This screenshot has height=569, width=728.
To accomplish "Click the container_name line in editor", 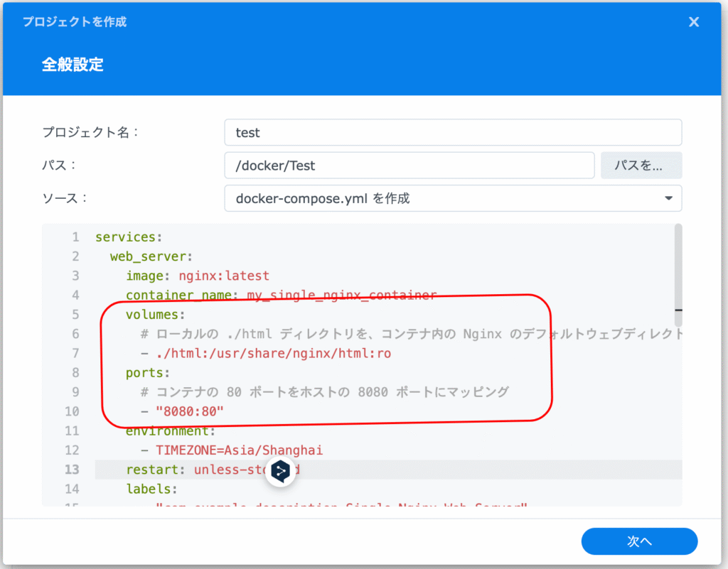I will 280,296.
